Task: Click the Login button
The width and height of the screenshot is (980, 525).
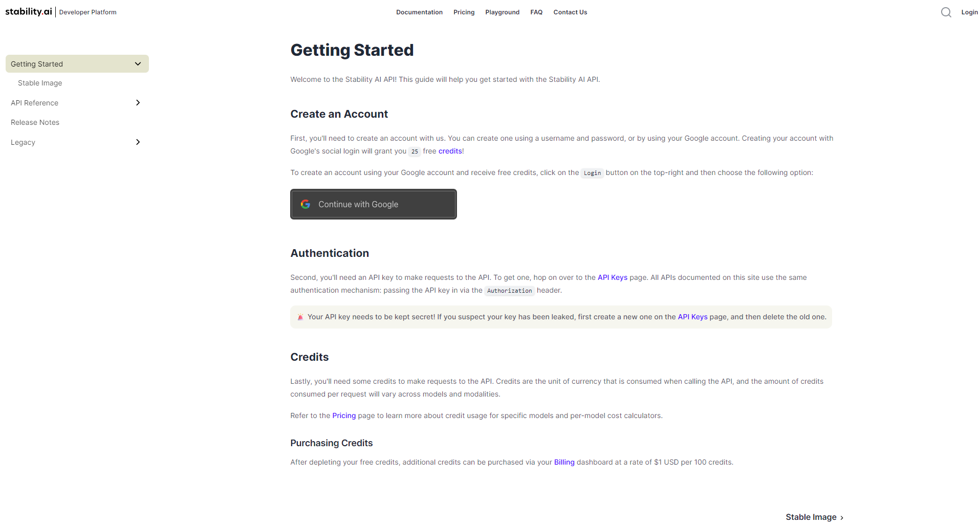Action: 969,12
